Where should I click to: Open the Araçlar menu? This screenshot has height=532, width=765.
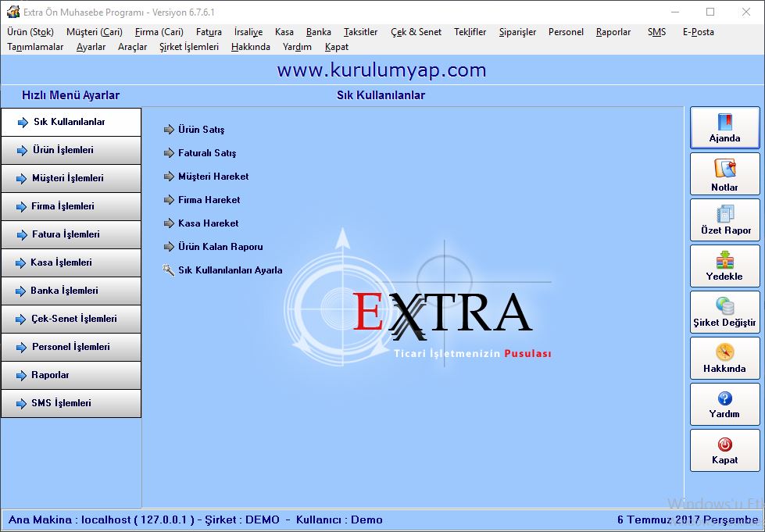tap(132, 47)
